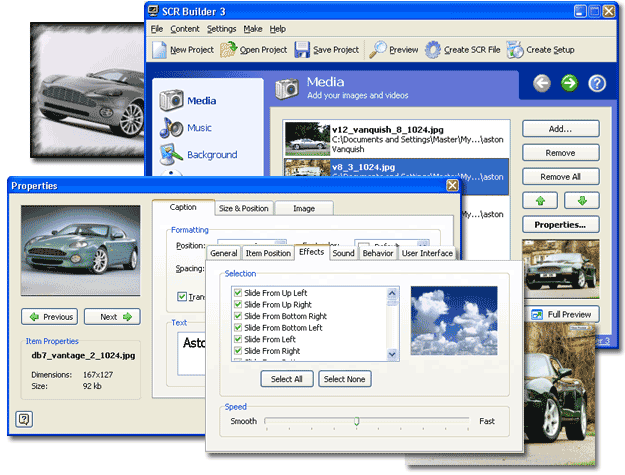This screenshot has height=475, width=625.
Task: Move item down with green down arrow
Action: 582,200
